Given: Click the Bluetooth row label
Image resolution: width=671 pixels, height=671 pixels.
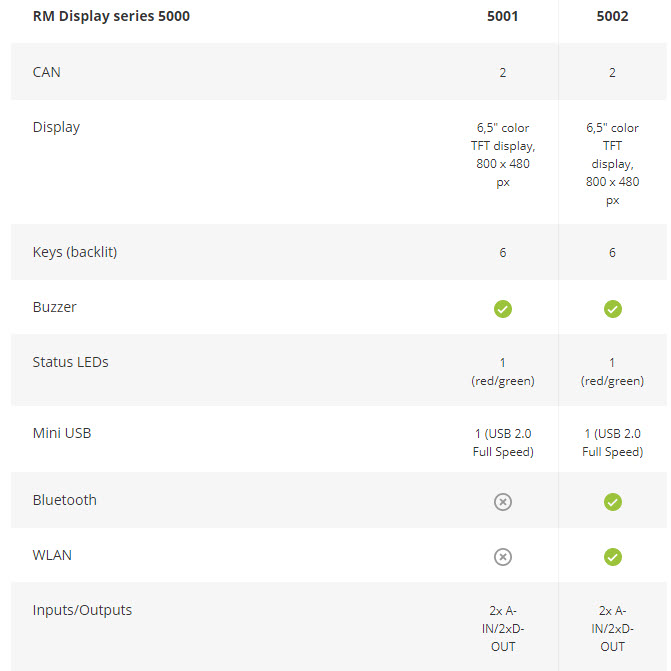Looking at the screenshot, I should [x=65, y=500].
